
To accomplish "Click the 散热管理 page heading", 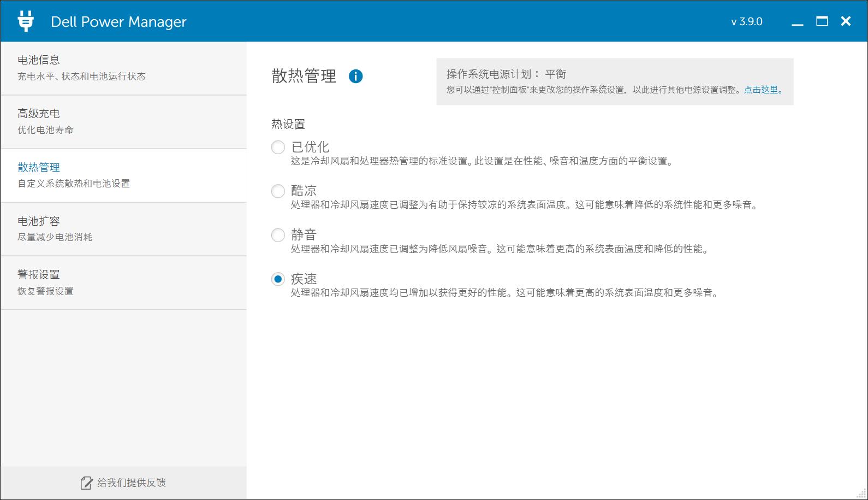I will pos(304,76).
